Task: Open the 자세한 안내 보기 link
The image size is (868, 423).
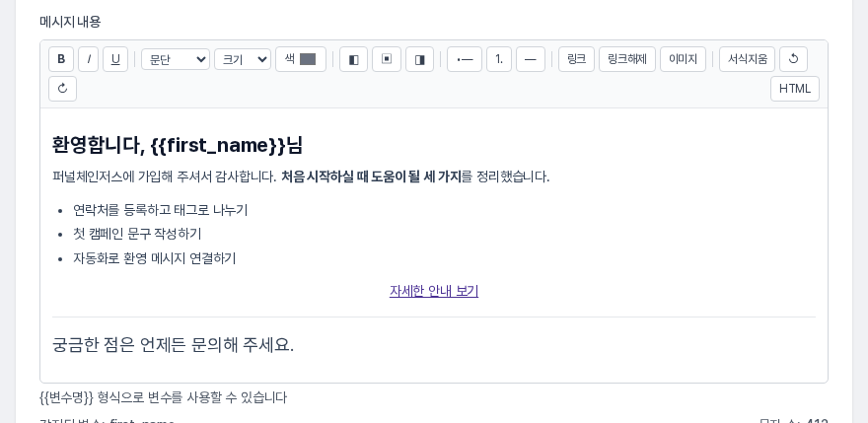Action: pyautogui.click(x=434, y=291)
